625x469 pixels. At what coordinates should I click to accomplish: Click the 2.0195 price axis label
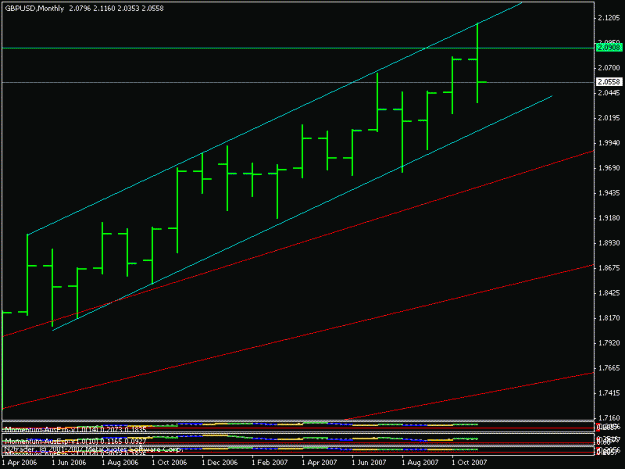609,118
